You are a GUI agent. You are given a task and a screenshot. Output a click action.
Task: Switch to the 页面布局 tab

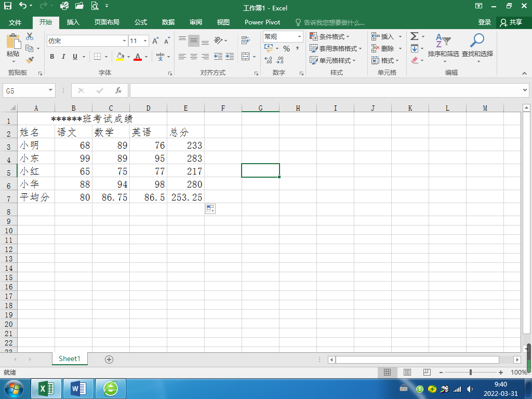click(107, 22)
